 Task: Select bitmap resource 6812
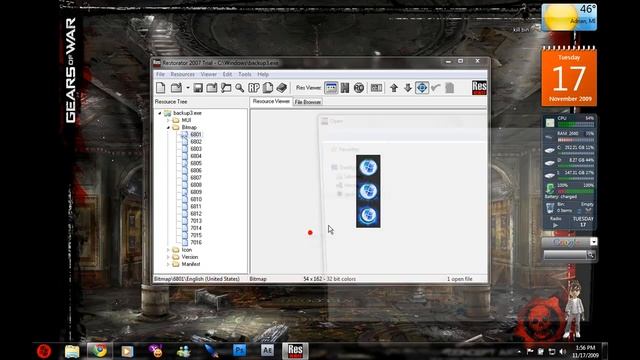pos(196,213)
